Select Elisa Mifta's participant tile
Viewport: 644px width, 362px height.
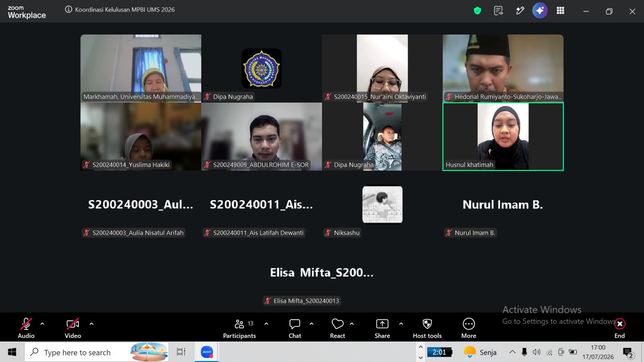coord(322,273)
